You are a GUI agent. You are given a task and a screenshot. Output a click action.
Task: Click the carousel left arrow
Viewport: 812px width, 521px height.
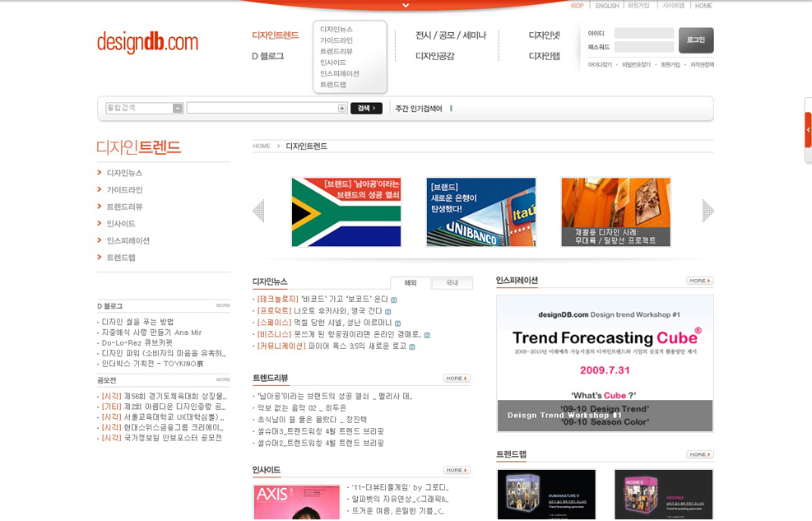coord(258,211)
